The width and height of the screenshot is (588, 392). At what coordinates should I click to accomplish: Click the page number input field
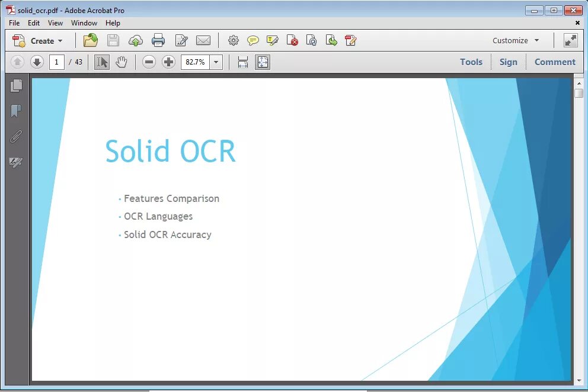click(x=57, y=62)
